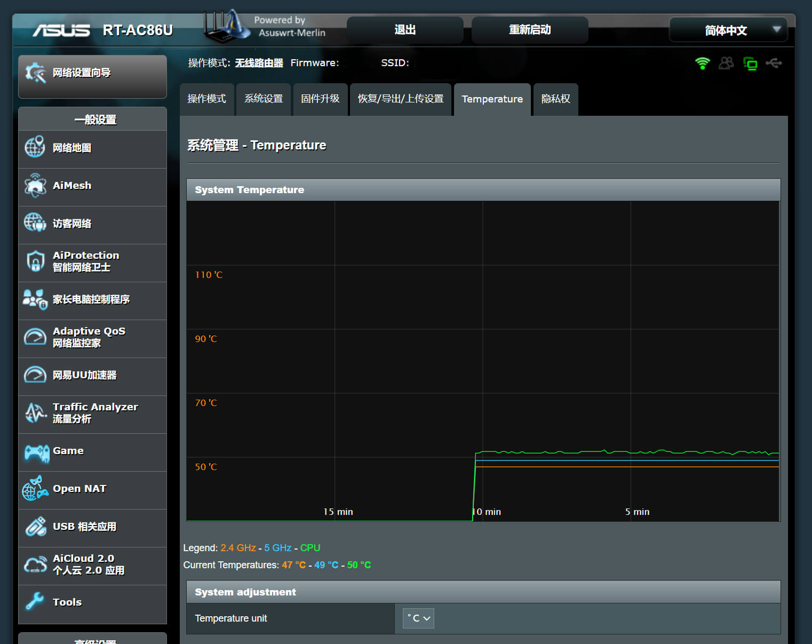Click the 重新启动 reboot button
The height and width of the screenshot is (644, 812).
click(530, 30)
